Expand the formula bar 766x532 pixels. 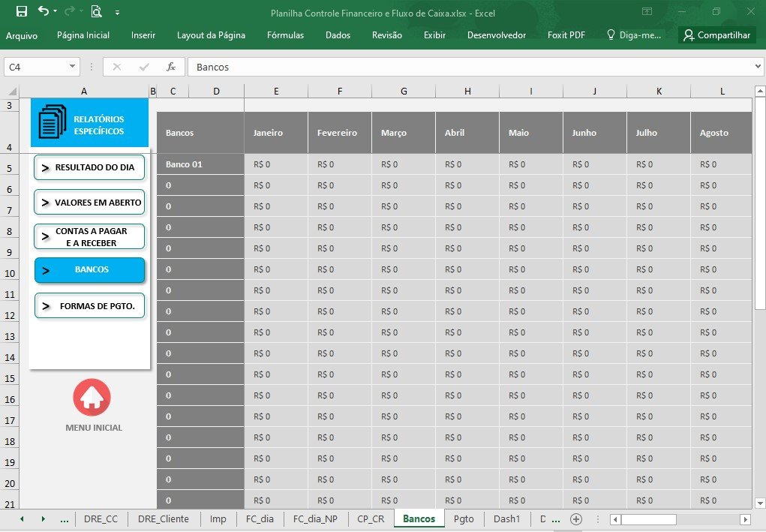tap(758, 67)
